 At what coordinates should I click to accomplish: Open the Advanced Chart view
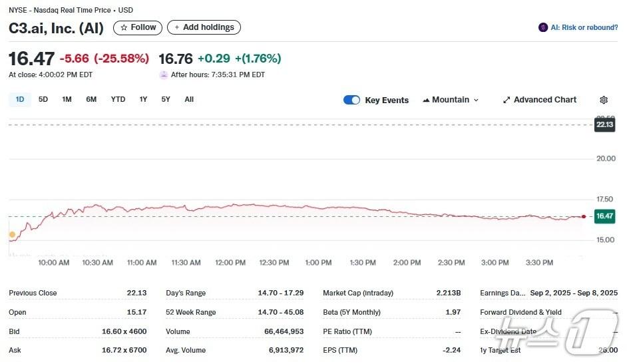pos(540,100)
